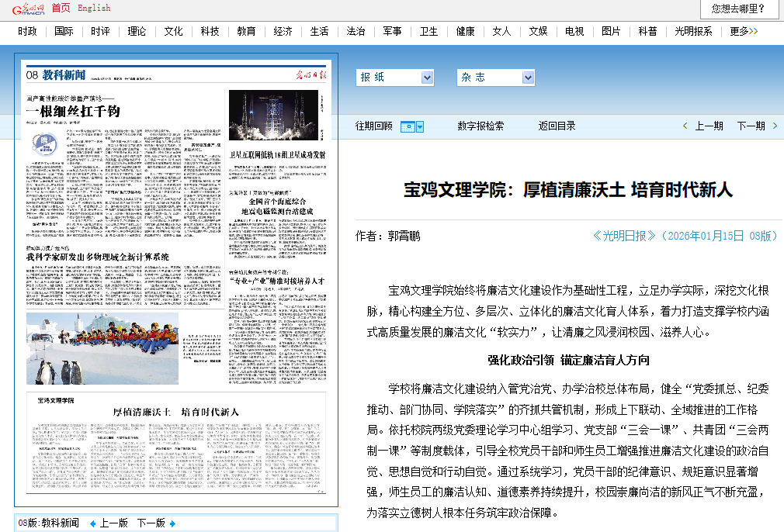Expand the date picker arrow beside 往期回顾
This screenshot has height=532, width=784.
pyautogui.click(x=420, y=126)
